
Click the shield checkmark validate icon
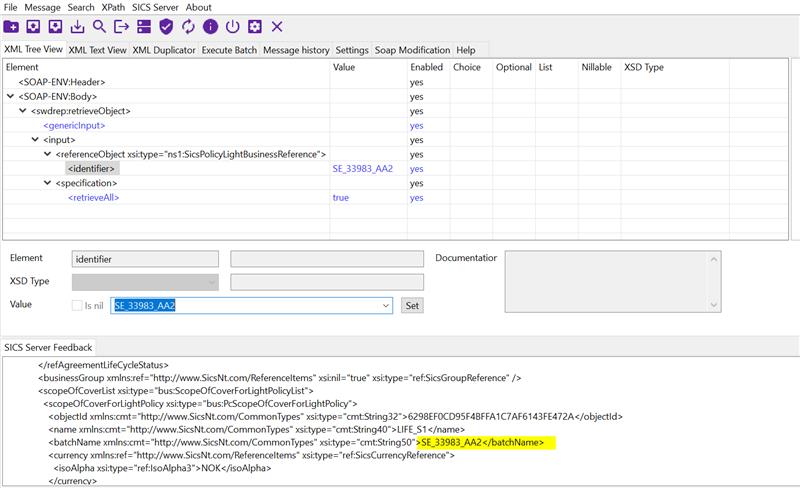point(166,26)
